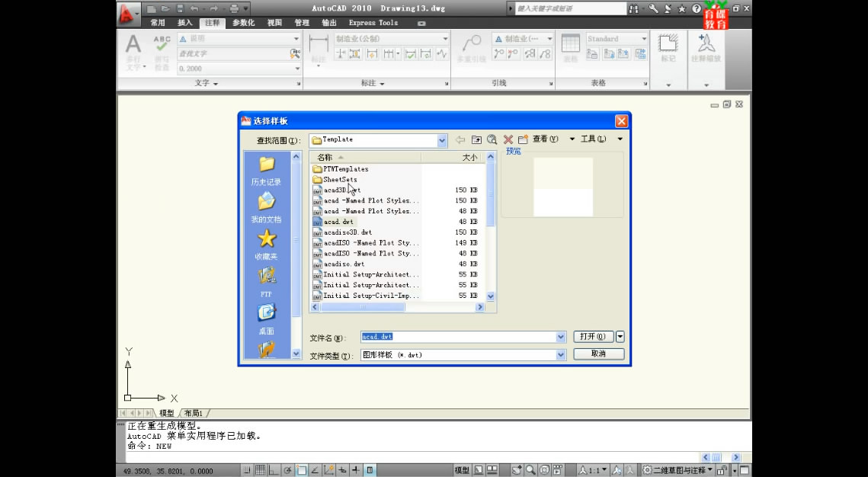Go up one folder level in the dialog
Viewport: 868px width, 477px height.
click(x=476, y=139)
